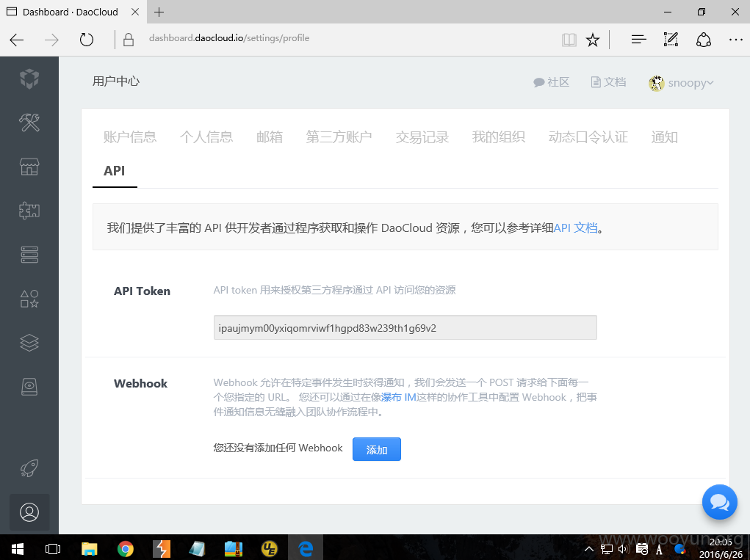Switch to the 通知 tab
This screenshot has height=560, width=750.
664,137
